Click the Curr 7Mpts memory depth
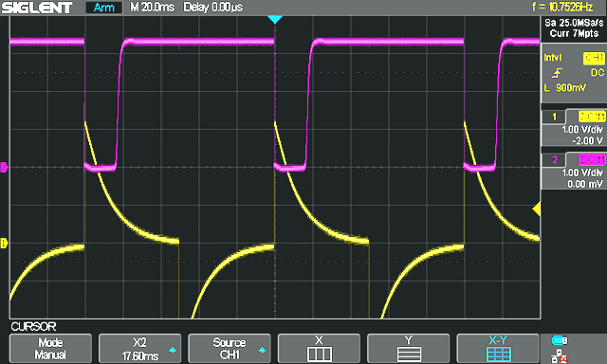 (x=574, y=34)
